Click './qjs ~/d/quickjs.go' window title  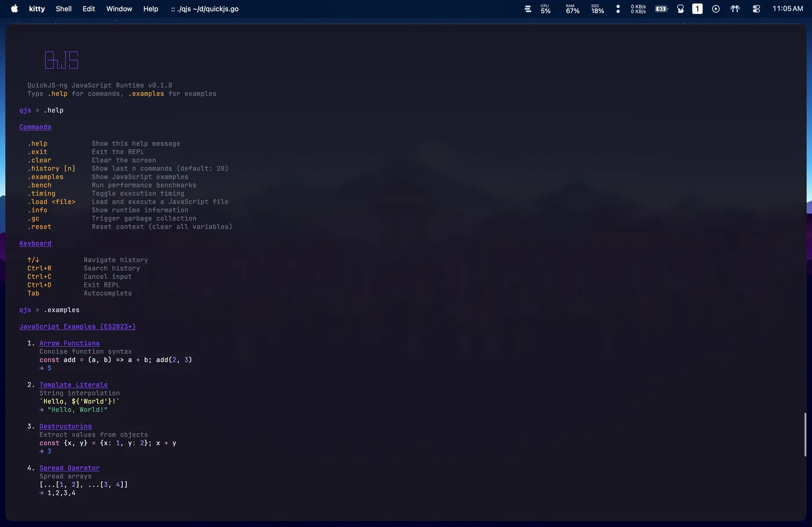point(205,9)
